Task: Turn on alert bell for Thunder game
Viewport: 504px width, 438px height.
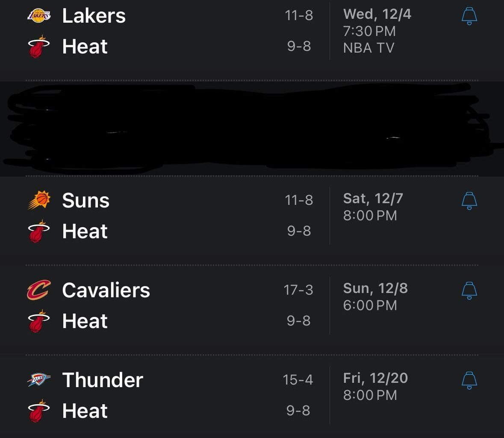Action: pos(469,380)
